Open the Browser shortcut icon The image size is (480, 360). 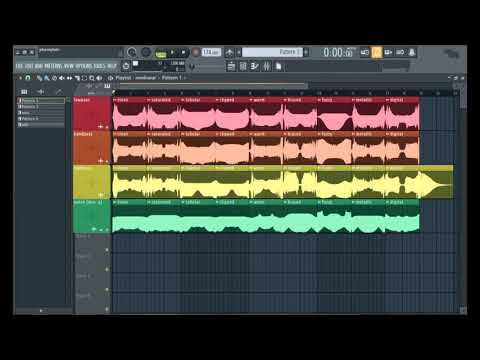point(279,66)
